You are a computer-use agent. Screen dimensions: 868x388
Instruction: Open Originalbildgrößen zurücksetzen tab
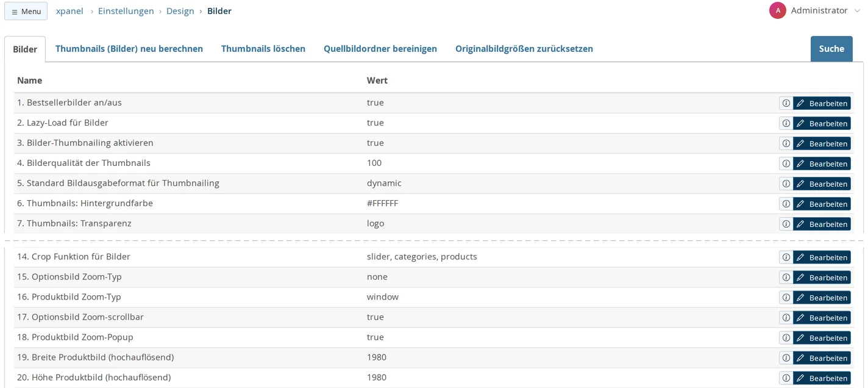click(524, 49)
